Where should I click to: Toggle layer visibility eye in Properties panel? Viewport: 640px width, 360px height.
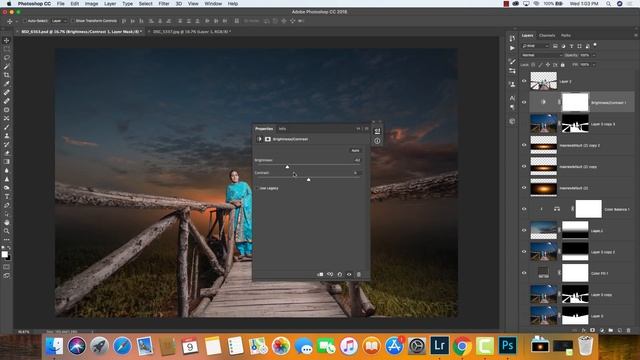pos(349,274)
